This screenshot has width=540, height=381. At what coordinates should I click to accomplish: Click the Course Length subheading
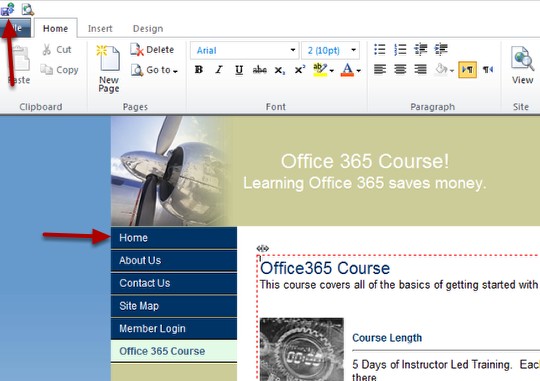coord(387,338)
